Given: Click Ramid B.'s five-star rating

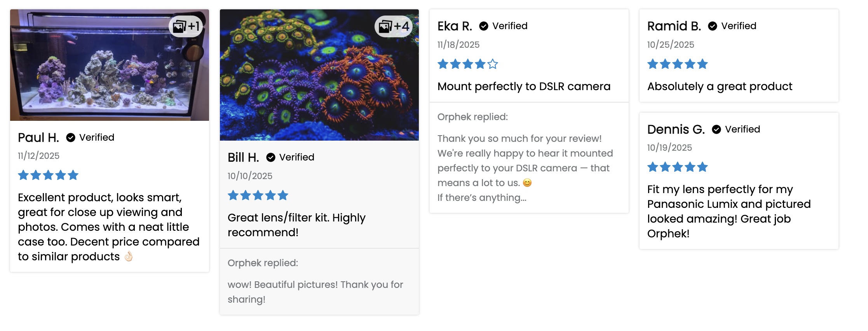Looking at the screenshot, I should point(677,64).
